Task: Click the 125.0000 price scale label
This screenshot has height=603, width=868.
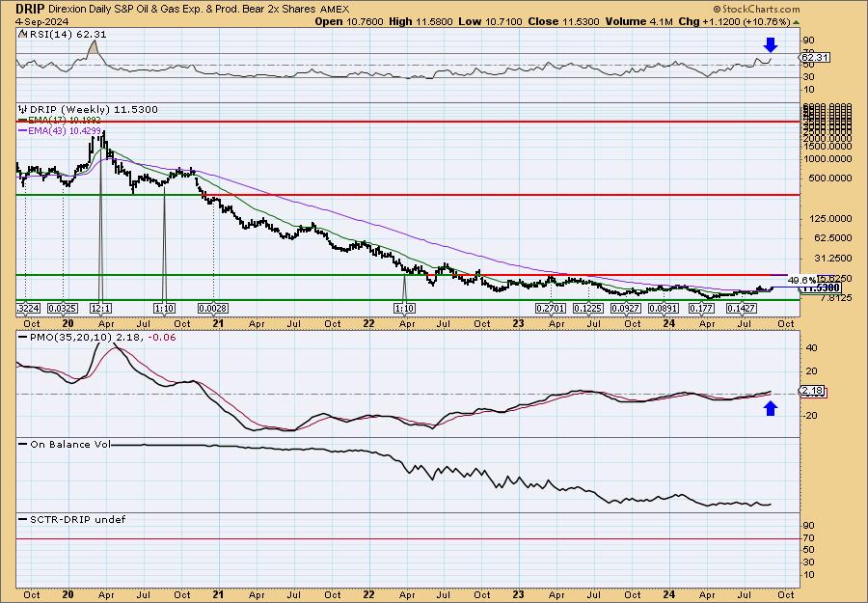Action: tap(832, 219)
